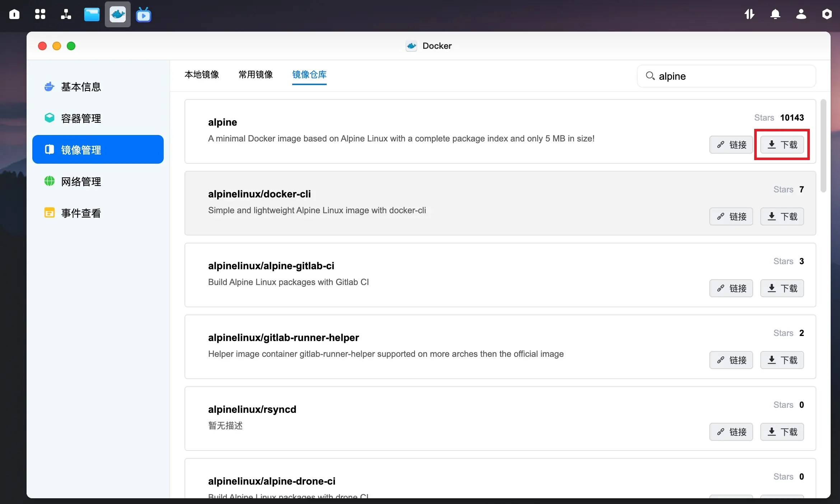Open the notifications bell in the top bar

776,14
